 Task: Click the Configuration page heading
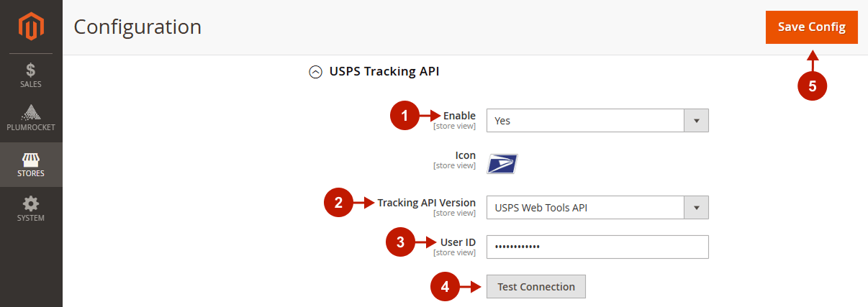point(137,27)
